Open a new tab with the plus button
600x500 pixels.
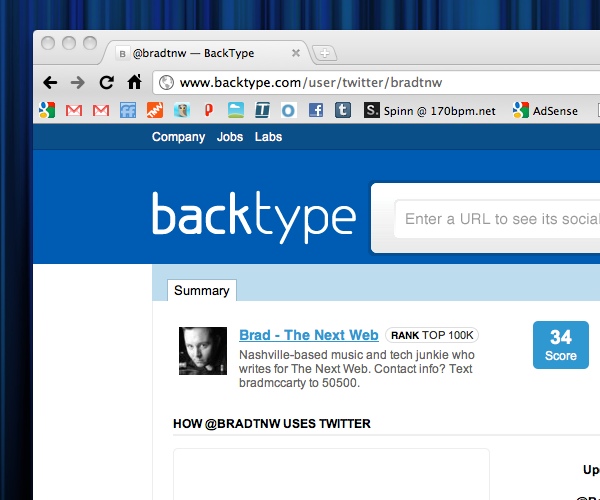click(x=325, y=53)
